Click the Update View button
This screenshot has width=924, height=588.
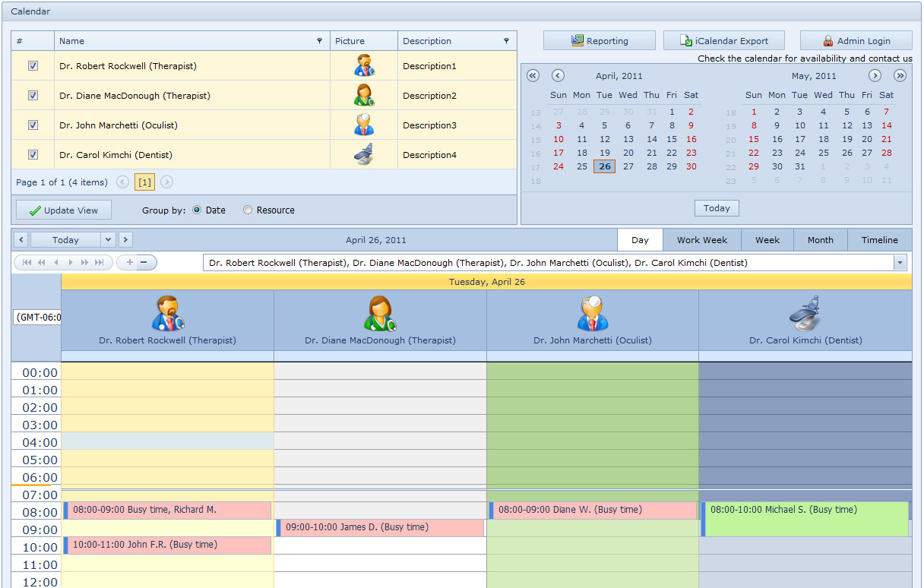[x=63, y=210]
